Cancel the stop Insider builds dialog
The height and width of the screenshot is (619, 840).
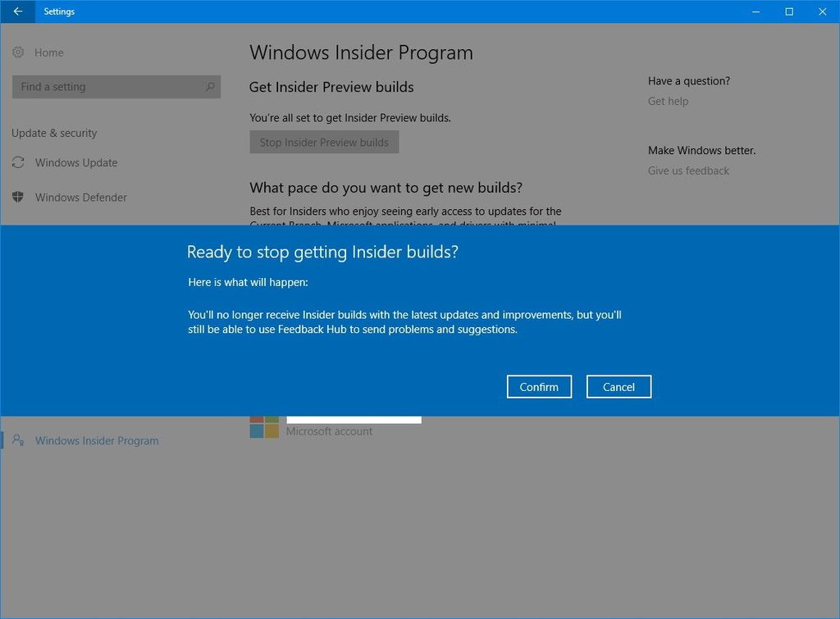pyautogui.click(x=619, y=386)
